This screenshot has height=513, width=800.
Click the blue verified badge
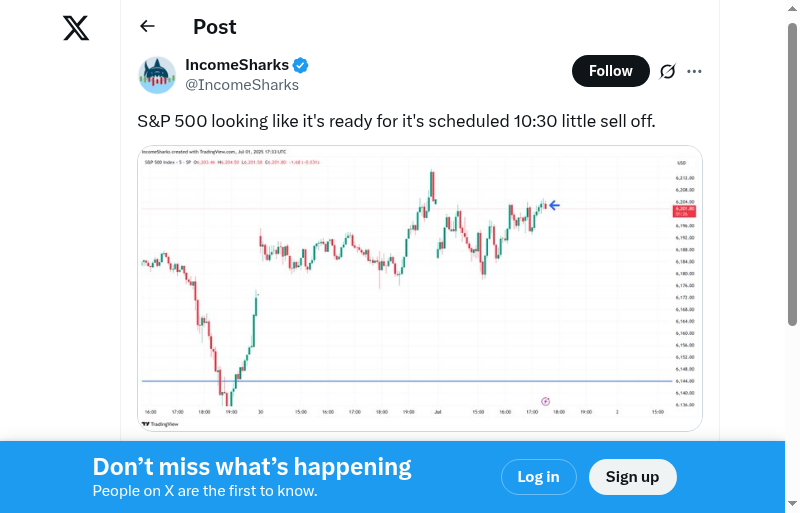(301, 65)
